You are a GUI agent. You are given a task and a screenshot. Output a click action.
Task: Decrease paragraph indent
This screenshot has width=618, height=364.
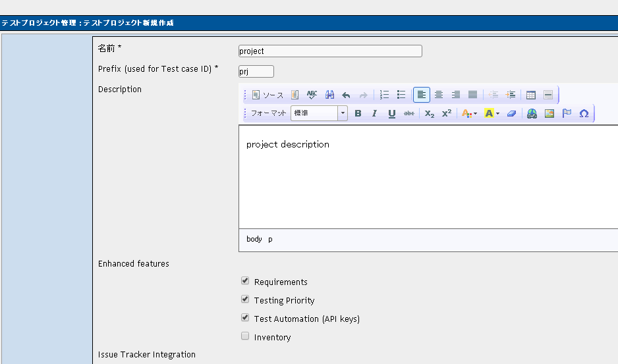(x=493, y=95)
